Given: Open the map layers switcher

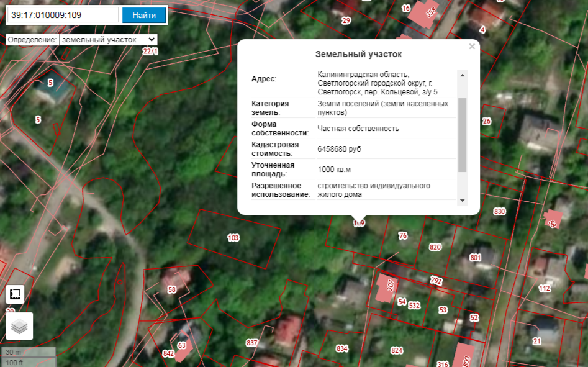Looking at the screenshot, I should (19, 326).
